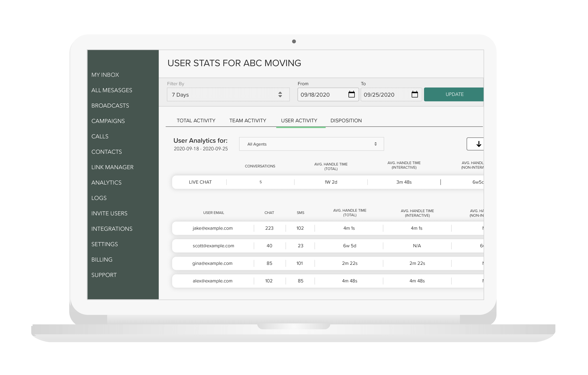
Task: Expand the All Agents selector
Action: click(x=311, y=144)
